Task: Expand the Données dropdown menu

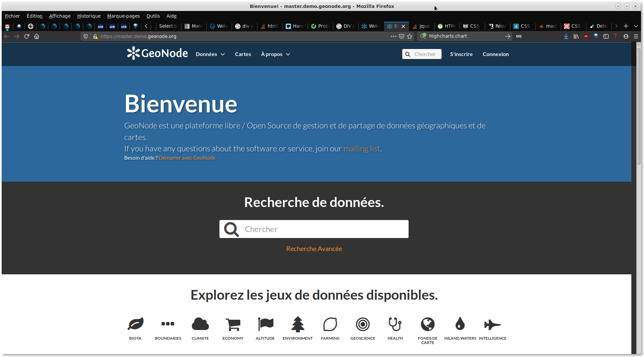Action: click(x=210, y=54)
